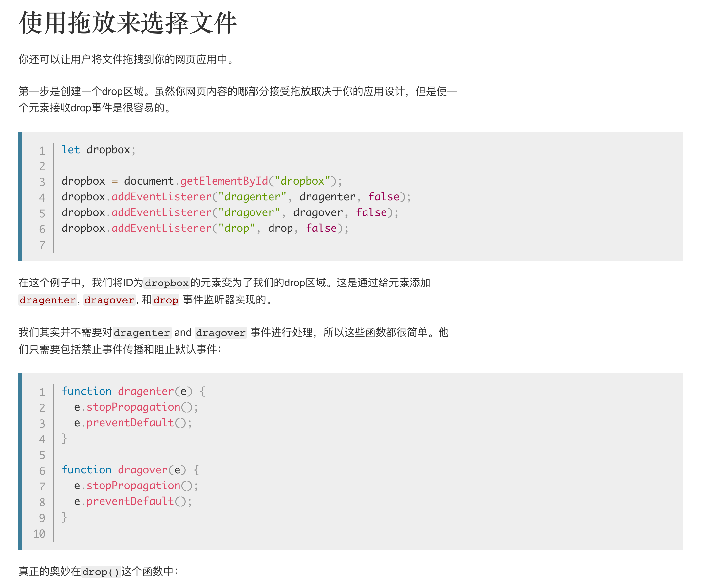The height and width of the screenshot is (588, 716).
Task: Click line number 10 in second code block
Action: pos(39,534)
